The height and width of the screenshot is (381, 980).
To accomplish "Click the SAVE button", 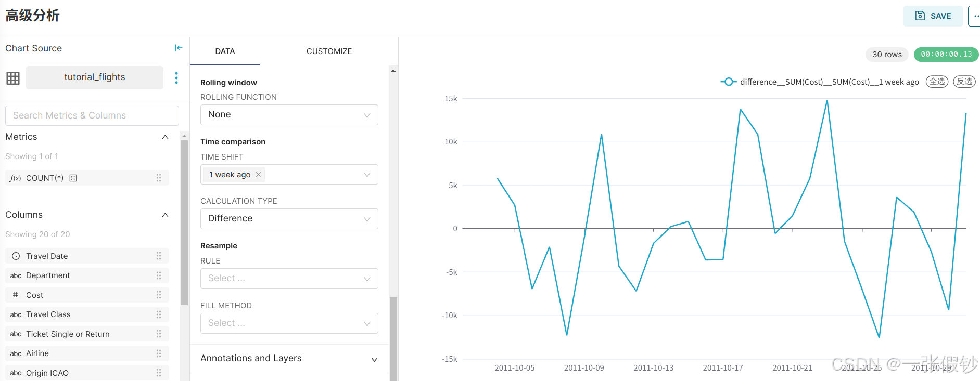I will point(933,16).
